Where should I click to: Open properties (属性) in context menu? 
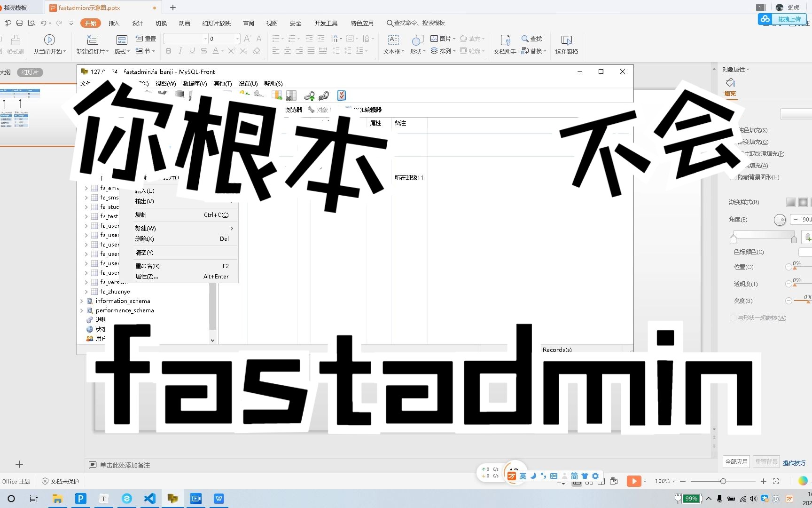coord(179,277)
